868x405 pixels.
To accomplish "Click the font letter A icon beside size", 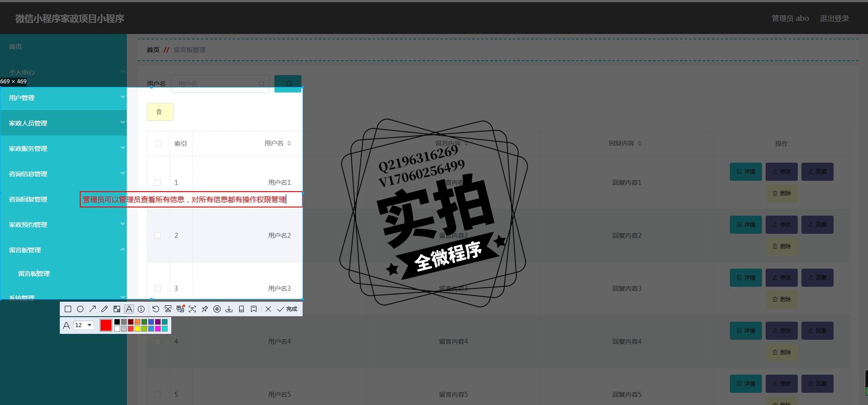I will [66, 325].
